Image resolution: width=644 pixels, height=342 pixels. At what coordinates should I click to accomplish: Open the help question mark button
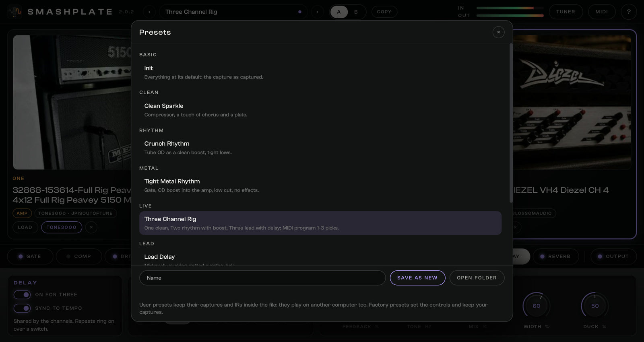pos(628,12)
